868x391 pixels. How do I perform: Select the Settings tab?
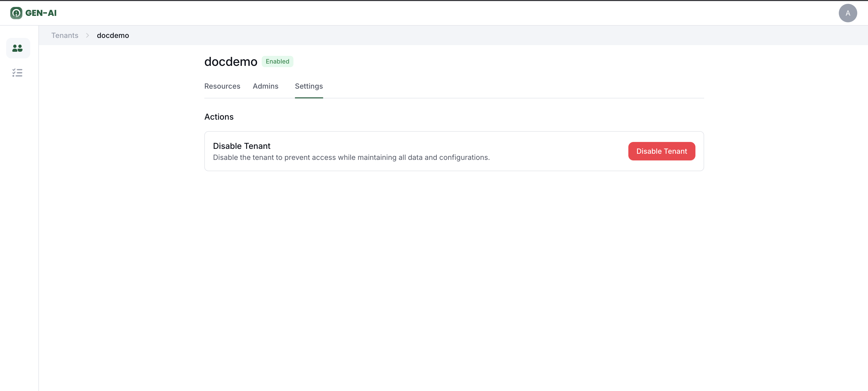[x=309, y=86]
